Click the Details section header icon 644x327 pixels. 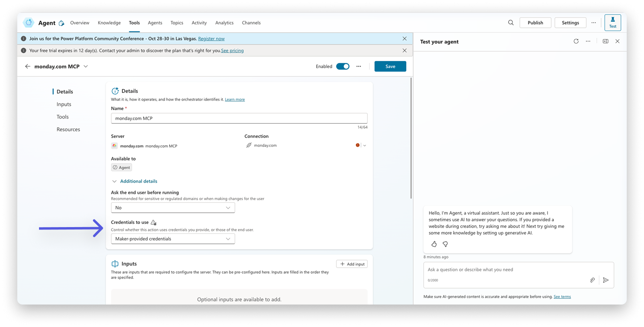tap(115, 91)
